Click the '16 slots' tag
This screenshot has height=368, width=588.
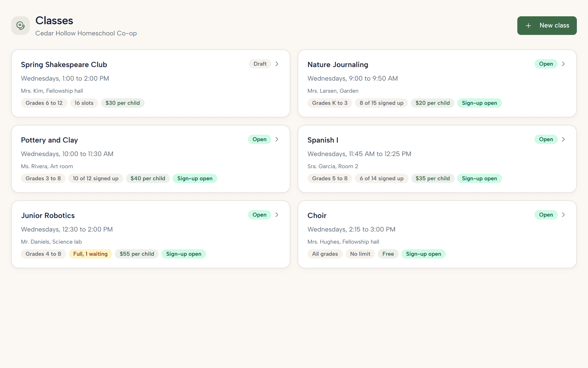[84, 103]
